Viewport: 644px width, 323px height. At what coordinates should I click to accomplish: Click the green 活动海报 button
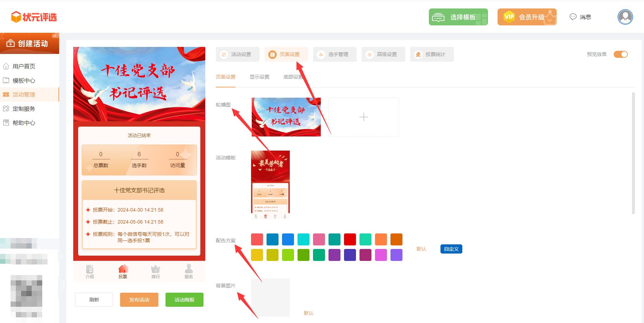click(185, 300)
